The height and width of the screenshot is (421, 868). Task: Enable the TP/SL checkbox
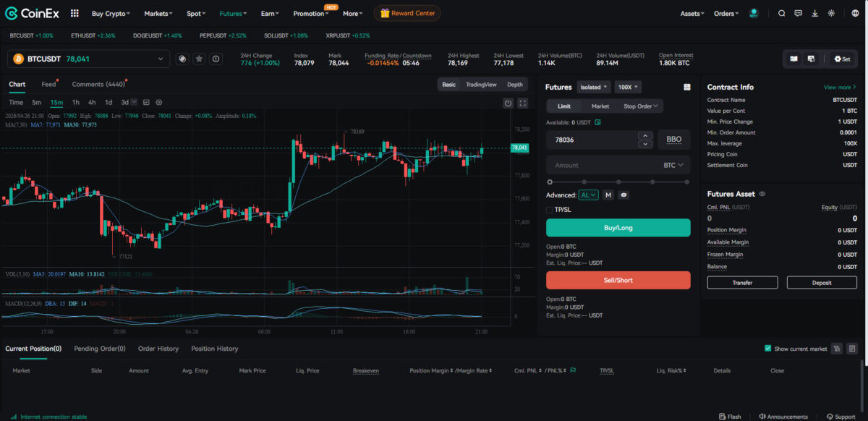[550, 210]
